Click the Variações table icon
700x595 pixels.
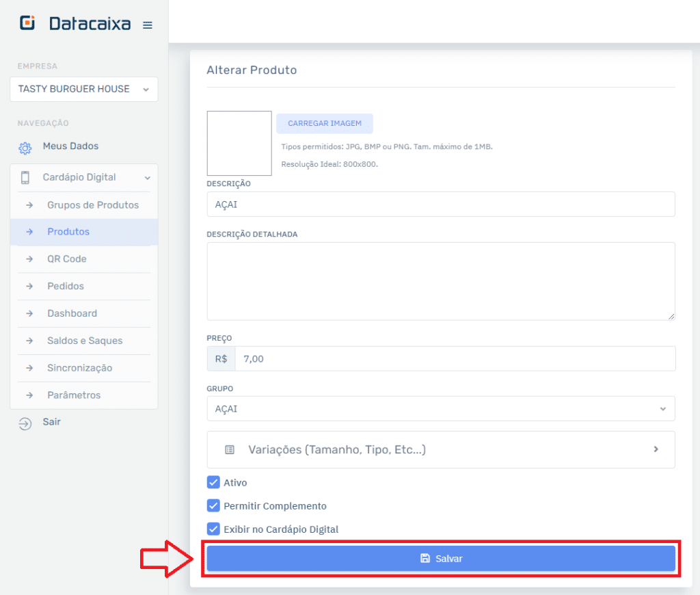click(230, 450)
